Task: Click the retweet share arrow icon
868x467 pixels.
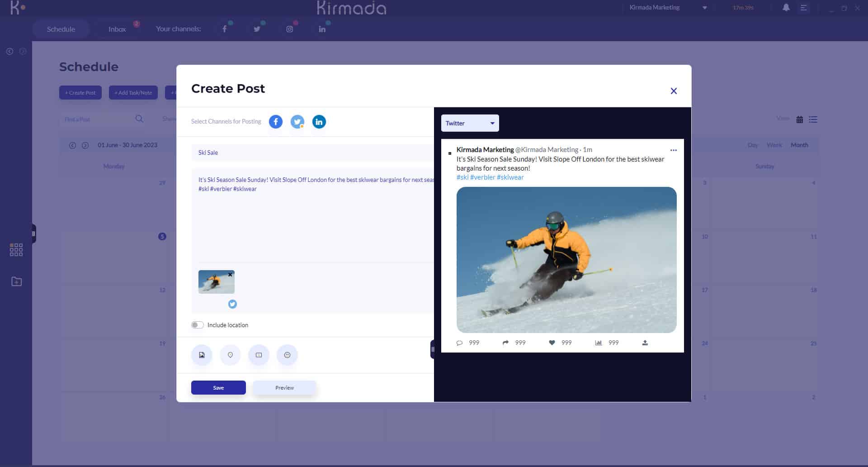Action: coord(505,343)
